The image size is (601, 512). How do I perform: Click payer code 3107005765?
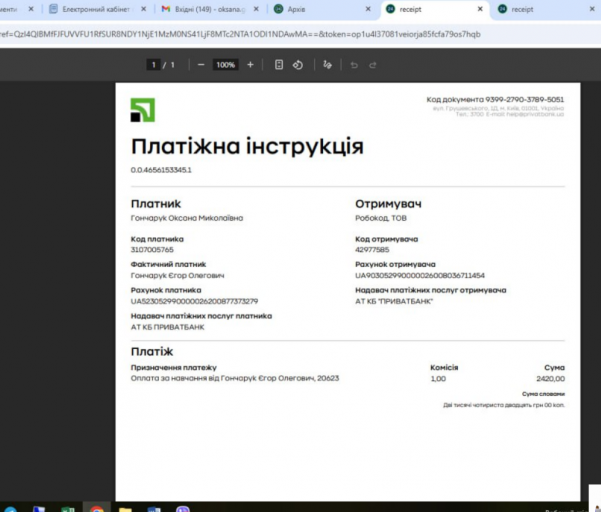tap(152, 250)
